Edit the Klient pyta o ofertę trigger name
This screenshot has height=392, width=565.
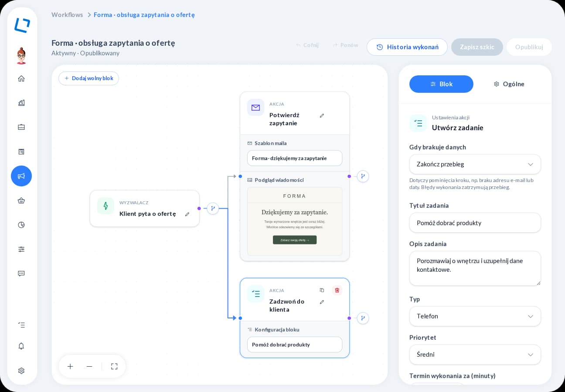click(x=187, y=214)
